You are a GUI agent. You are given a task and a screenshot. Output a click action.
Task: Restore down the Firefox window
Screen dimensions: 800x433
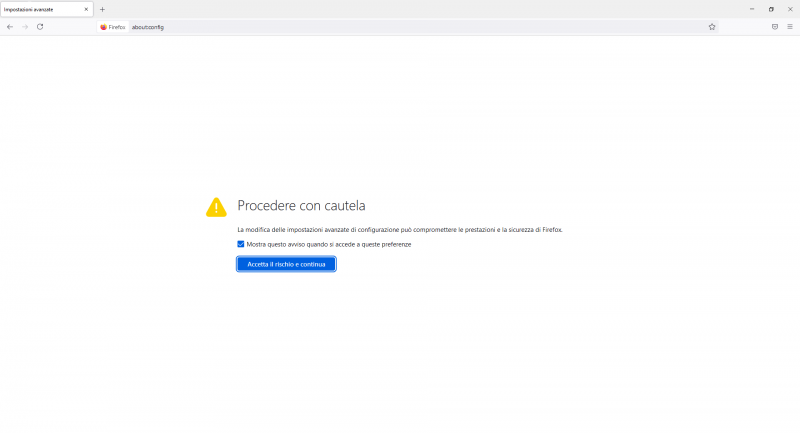(771, 9)
